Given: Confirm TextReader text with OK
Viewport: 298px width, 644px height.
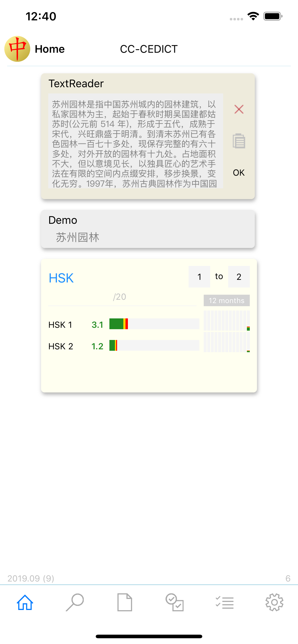Looking at the screenshot, I should [239, 173].
